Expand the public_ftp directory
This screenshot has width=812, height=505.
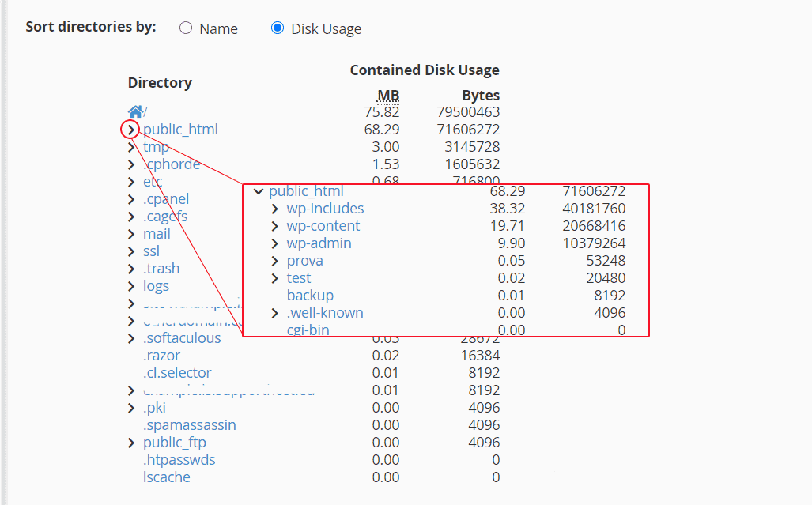click(x=132, y=442)
